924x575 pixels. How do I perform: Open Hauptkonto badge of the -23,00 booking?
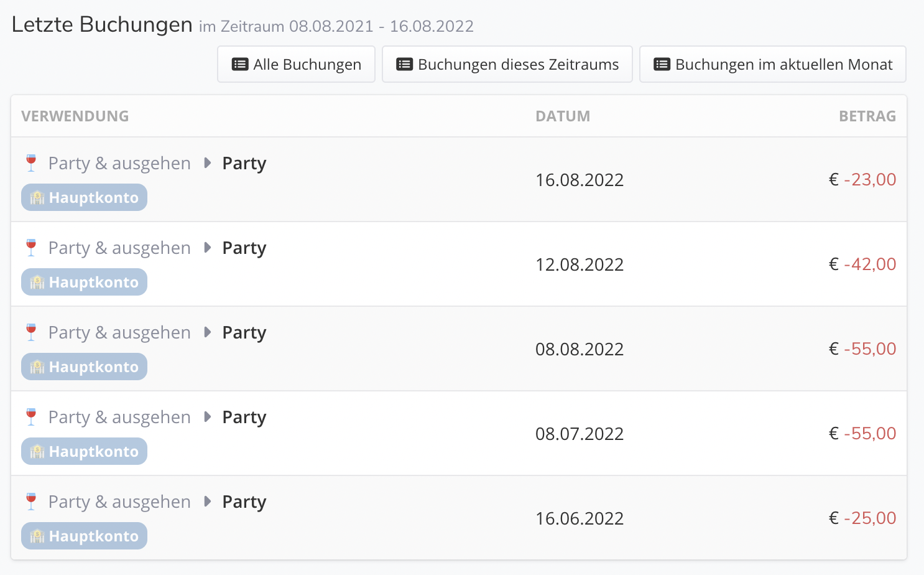[x=84, y=197]
